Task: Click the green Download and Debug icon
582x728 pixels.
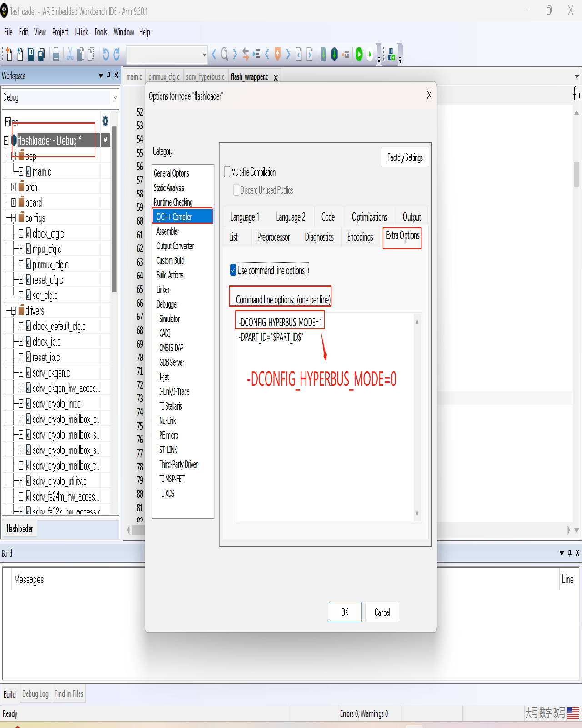Action: coord(359,55)
